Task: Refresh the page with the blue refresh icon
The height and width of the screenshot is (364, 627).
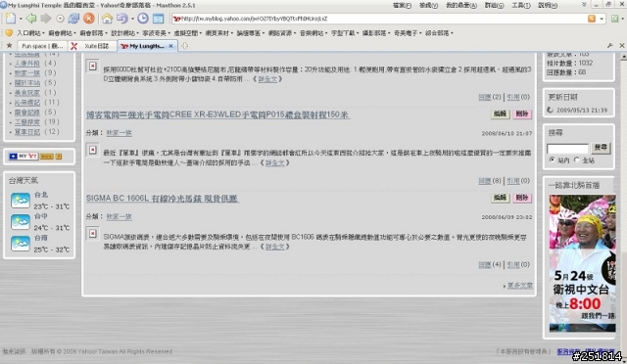Action: coord(73,19)
